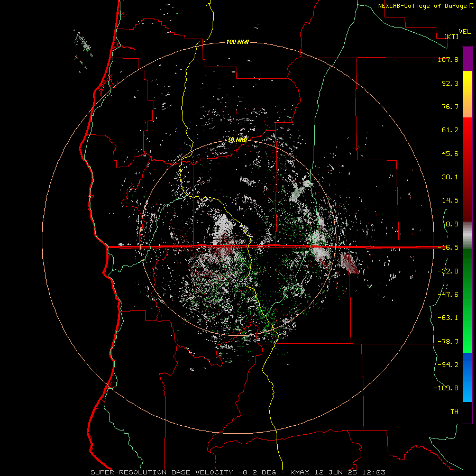Select the -32.0 scale value
The height and width of the screenshot is (476, 476).
click(x=448, y=271)
